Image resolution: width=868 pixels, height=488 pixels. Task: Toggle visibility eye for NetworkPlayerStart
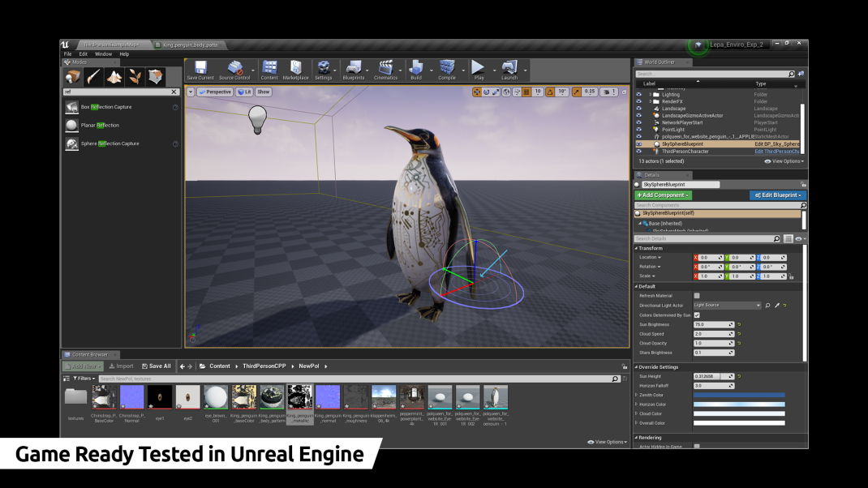point(638,122)
